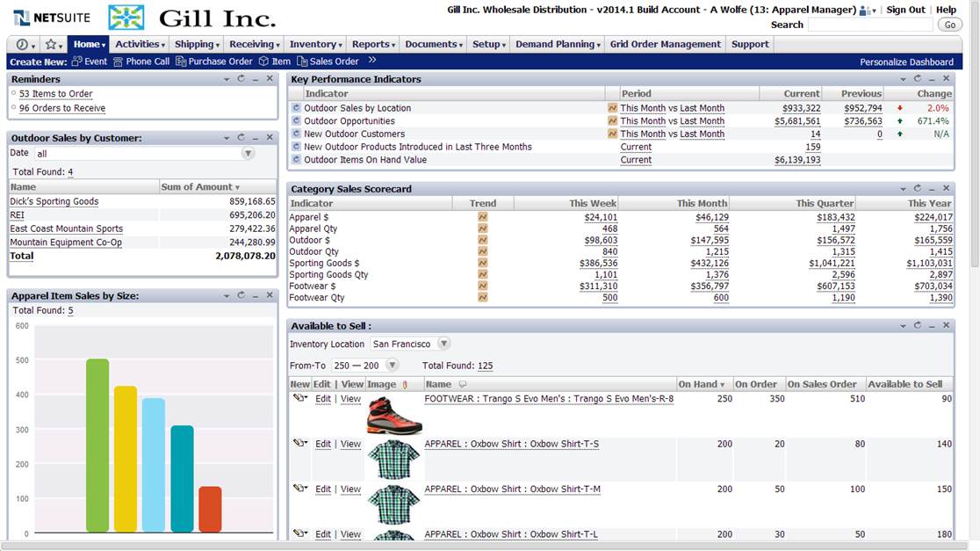Click $5,681,561 Outdoor Opportunities value
The image size is (980, 551).
click(x=796, y=121)
